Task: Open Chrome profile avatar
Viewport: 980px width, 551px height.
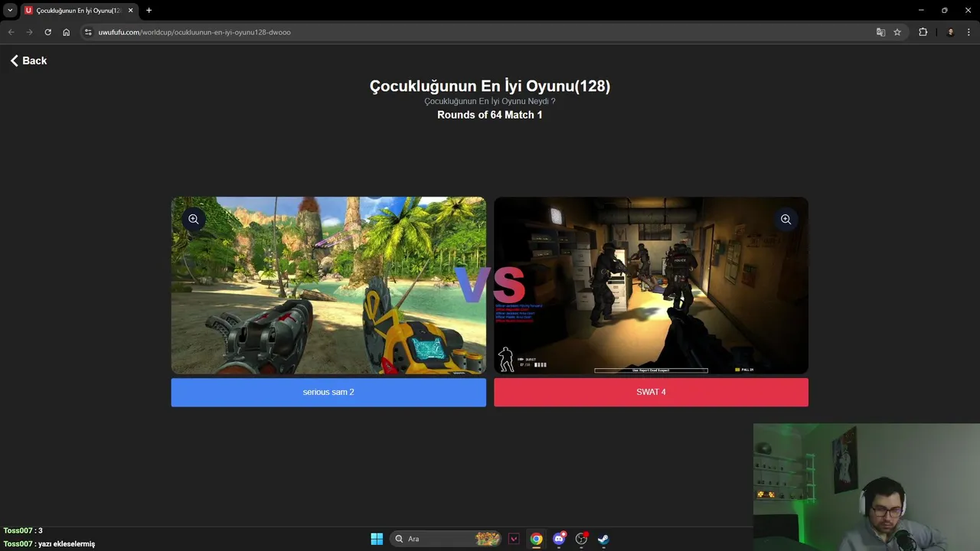Action: [950, 32]
